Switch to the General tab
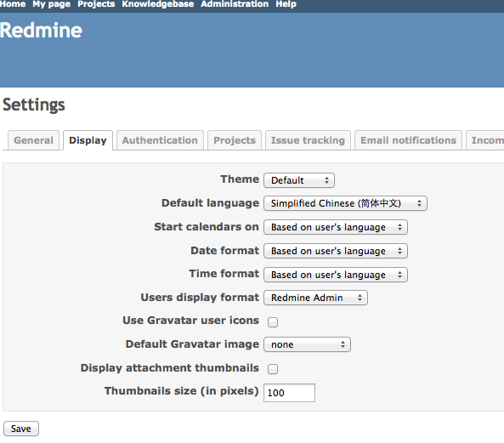This screenshot has height=443, width=504. coord(33,140)
